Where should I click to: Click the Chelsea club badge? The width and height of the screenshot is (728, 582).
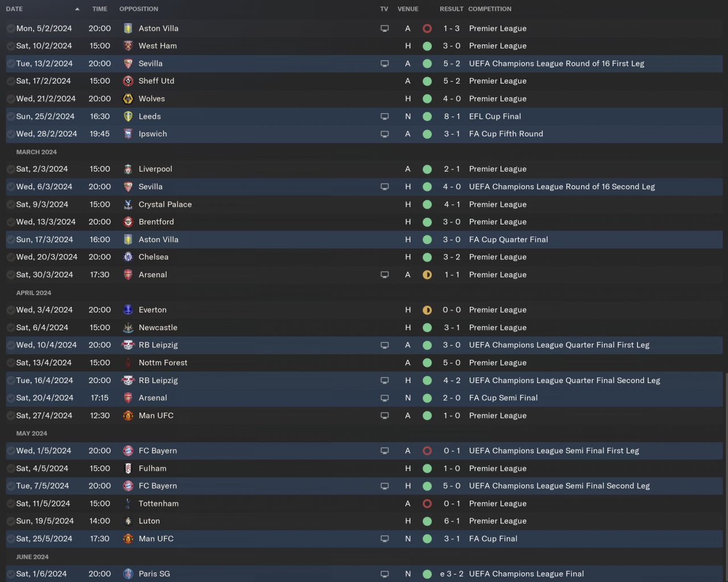point(128,257)
